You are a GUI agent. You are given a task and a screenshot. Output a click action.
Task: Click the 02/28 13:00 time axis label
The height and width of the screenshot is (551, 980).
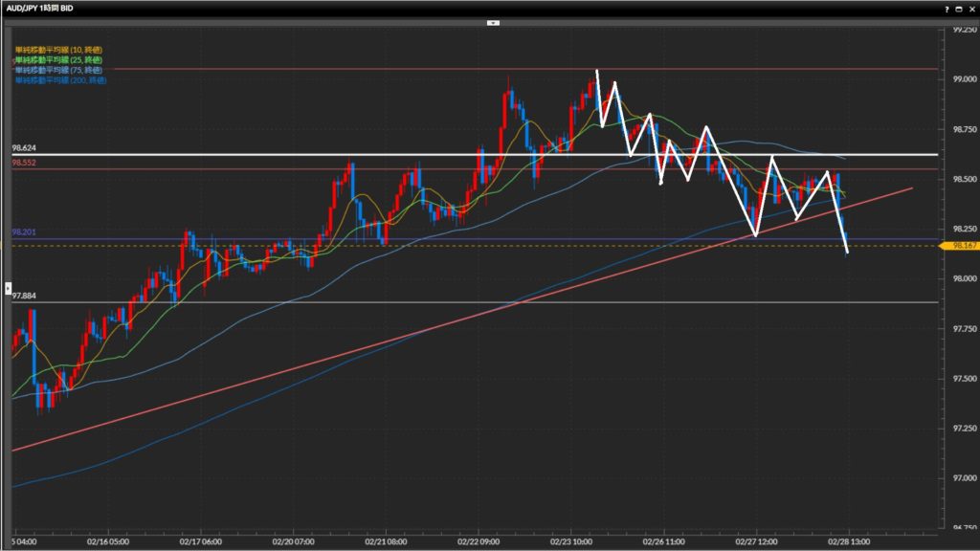pyautogui.click(x=850, y=540)
